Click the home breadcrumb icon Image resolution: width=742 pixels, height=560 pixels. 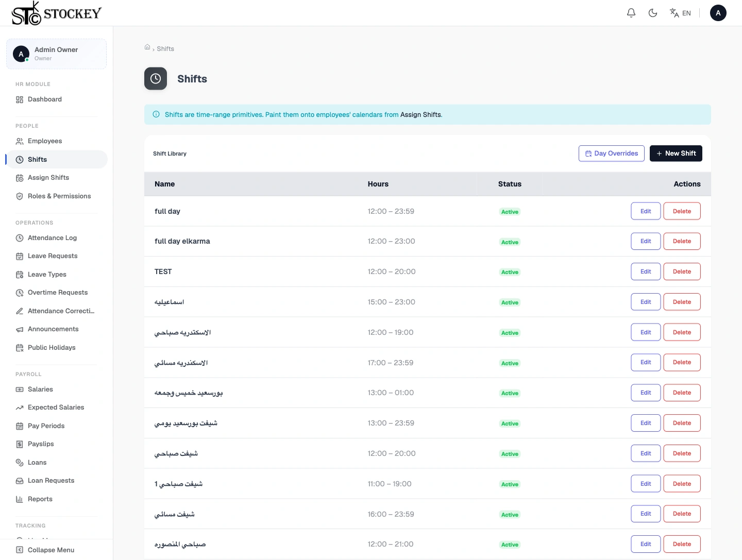tap(147, 47)
